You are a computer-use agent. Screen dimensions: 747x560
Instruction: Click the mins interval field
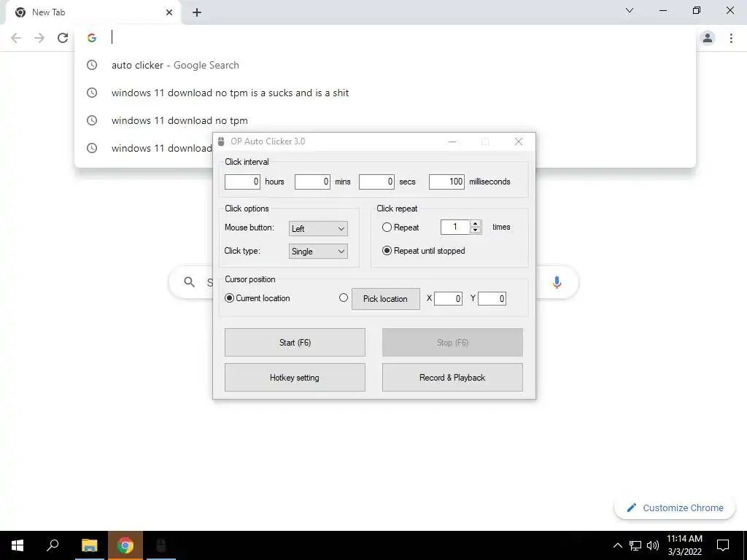312,182
